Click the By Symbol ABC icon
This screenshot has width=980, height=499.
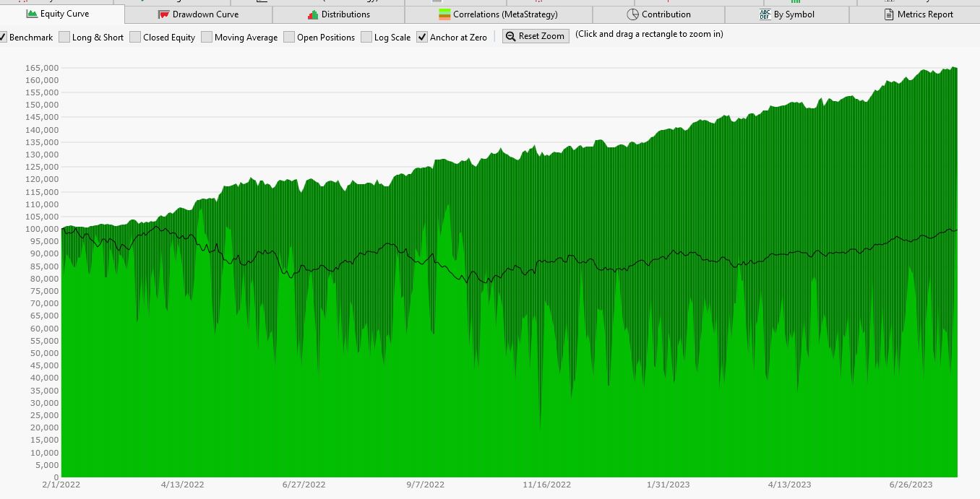tap(765, 14)
